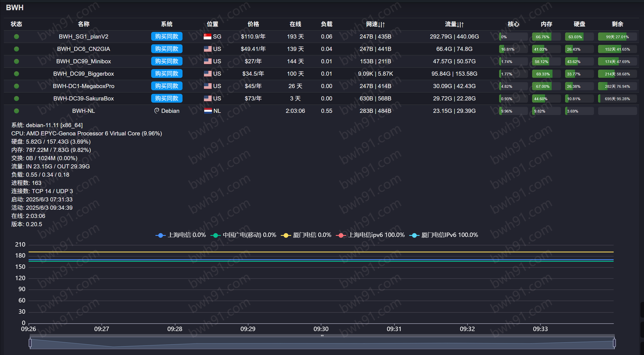The width and height of the screenshot is (644, 355).
Task: Click the 剩余 column header
Action: [617, 24]
